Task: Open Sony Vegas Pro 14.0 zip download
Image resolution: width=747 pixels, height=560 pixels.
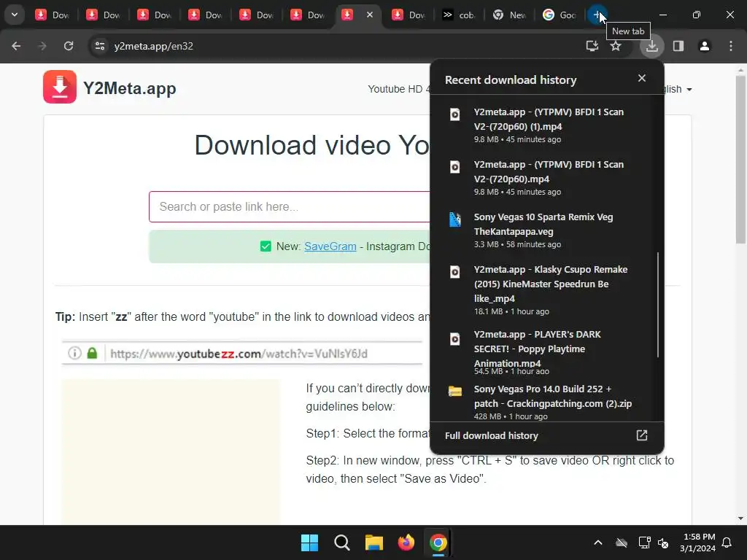Action: coord(546,401)
